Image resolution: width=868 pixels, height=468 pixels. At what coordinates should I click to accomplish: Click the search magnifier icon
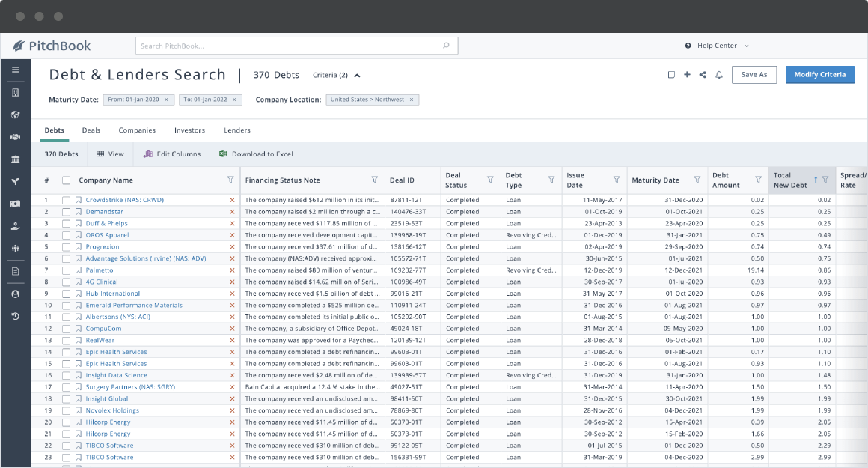tap(446, 46)
